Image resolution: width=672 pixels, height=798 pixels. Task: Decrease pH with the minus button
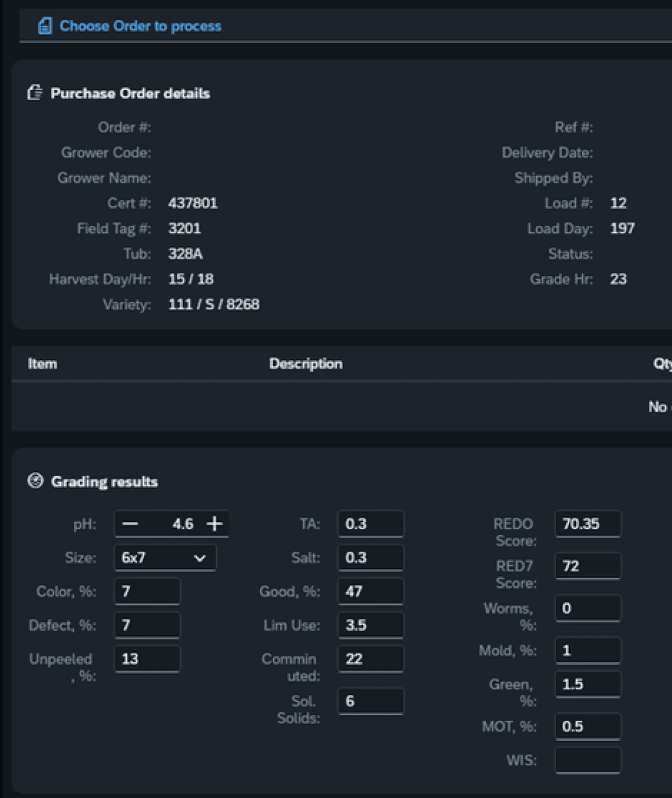click(x=130, y=524)
